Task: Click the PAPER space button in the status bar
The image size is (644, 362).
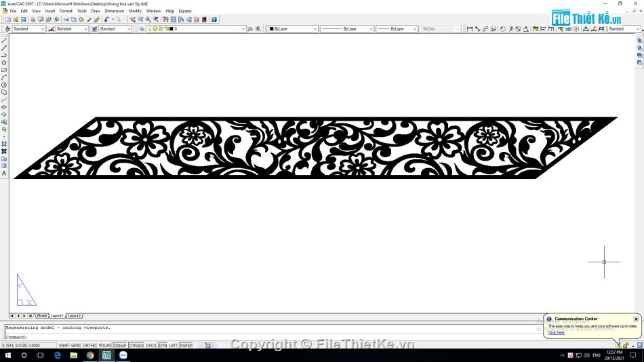Action: (x=186, y=346)
